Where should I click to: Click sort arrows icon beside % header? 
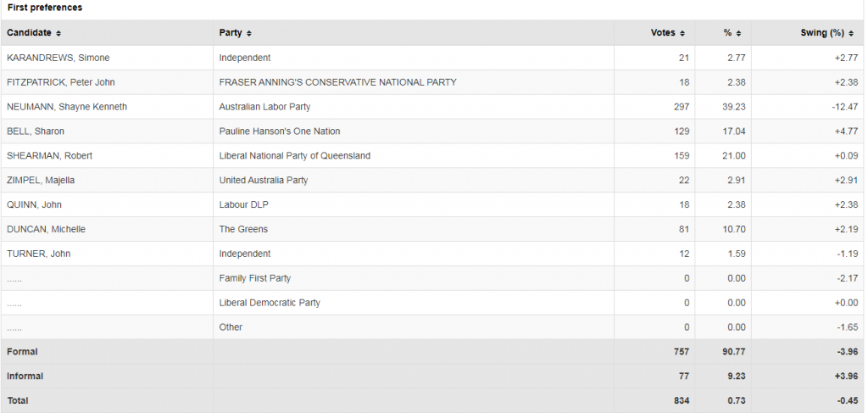[739, 33]
